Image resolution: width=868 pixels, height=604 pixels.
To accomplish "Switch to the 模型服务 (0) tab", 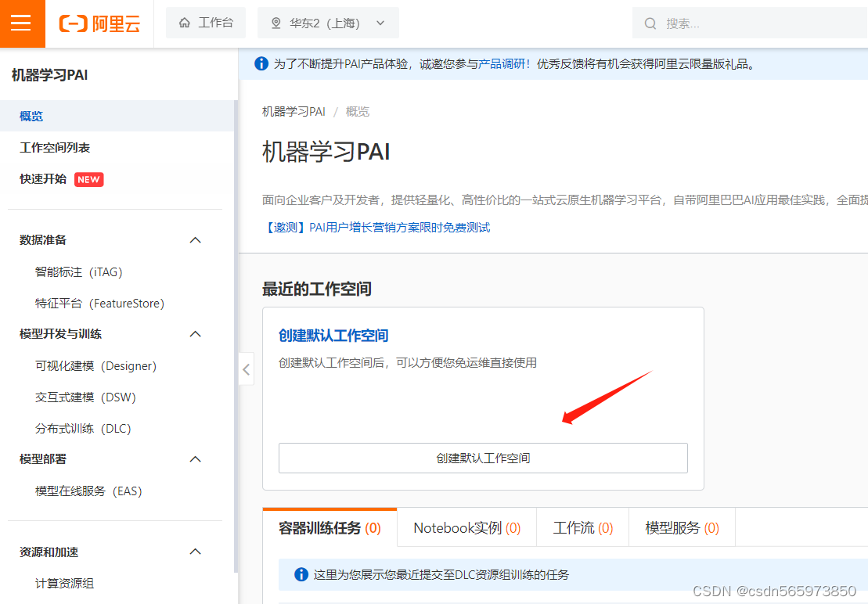I will 682,527.
